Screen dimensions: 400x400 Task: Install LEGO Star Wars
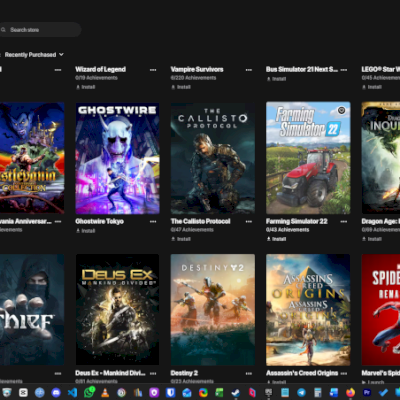click(372, 87)
